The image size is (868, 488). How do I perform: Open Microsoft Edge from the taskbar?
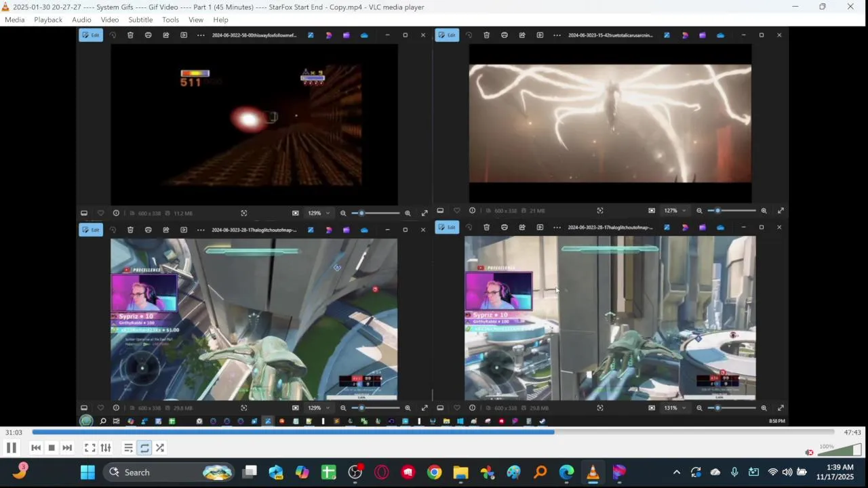click(566, 472)
